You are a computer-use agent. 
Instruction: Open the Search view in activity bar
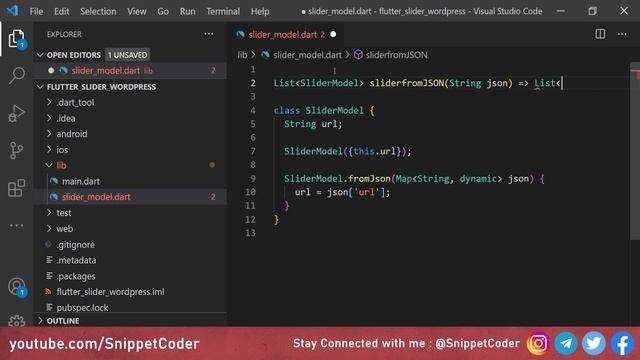click(x=16, y=76)
